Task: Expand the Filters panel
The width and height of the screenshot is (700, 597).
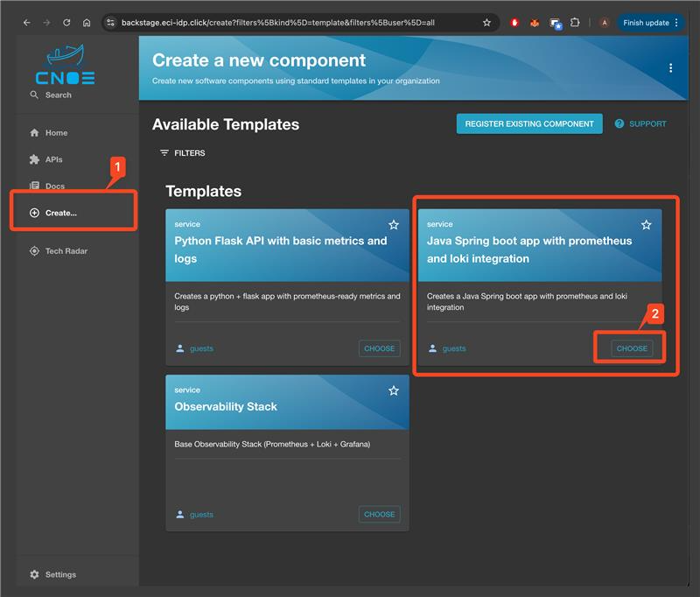Action: pos(182,153)
